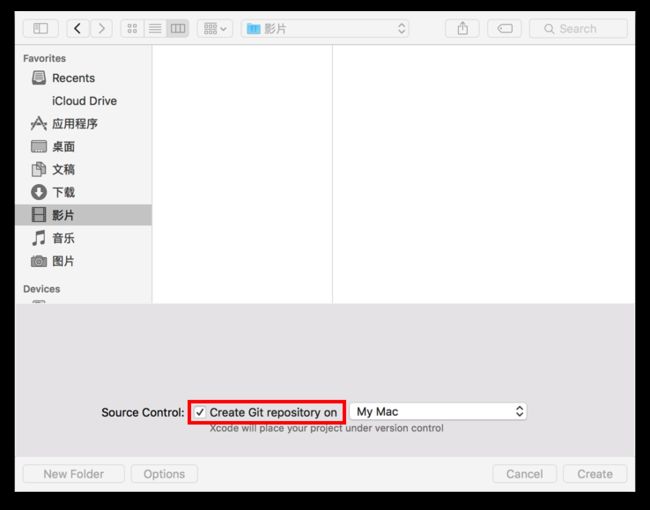Click the Create button
The width and height of the screenshot is (650, 510).
(595, 474)
